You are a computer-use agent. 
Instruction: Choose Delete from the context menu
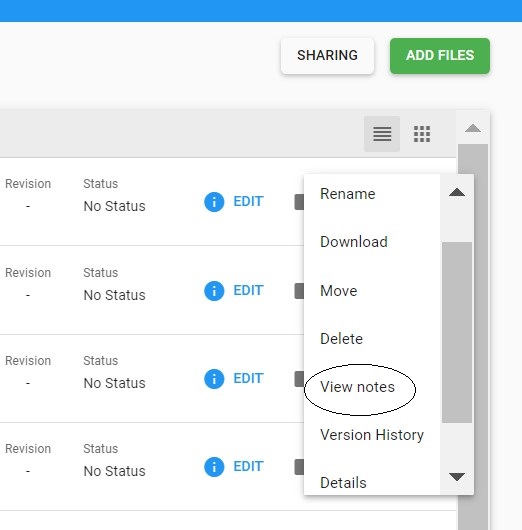click(x=341, y=339)
